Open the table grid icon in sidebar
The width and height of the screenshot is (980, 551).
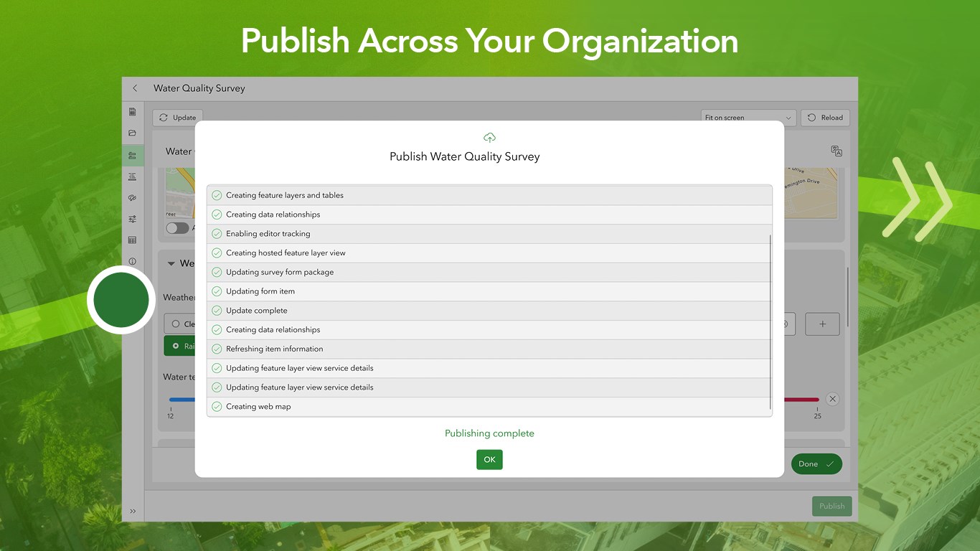pyautogui.click(x=133, y=240)
